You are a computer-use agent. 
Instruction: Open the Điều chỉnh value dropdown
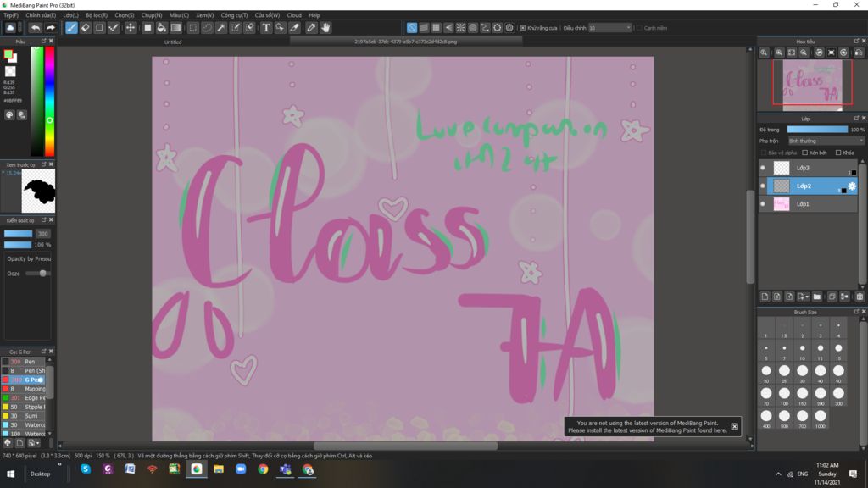[x=609, y=28]
